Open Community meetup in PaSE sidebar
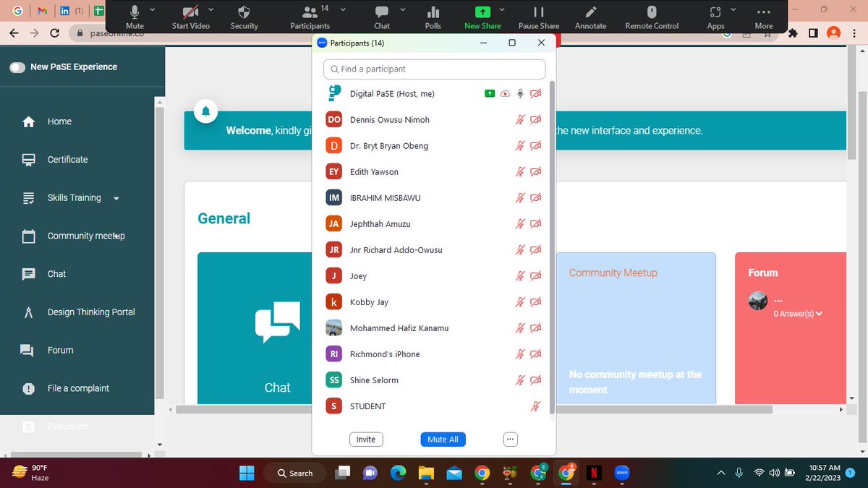The width and height of the screenshot is (868, 488). [86, 236]
